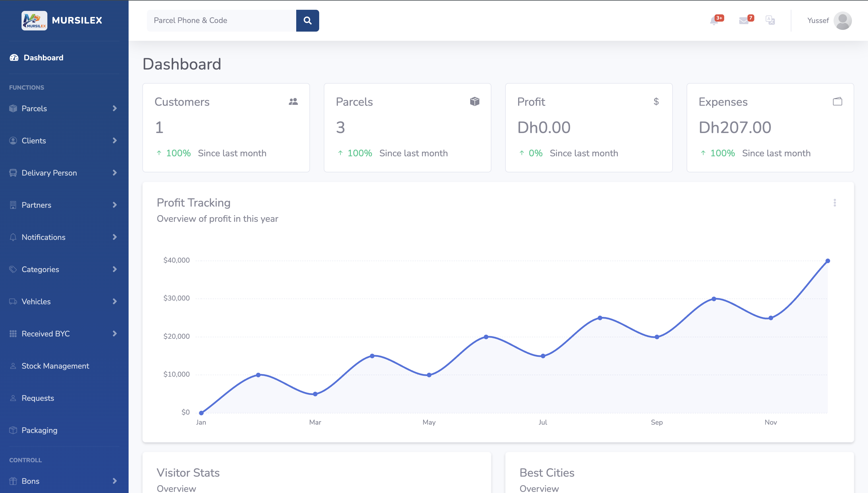Screen dimensions: 868x493
Task: Click the 0% profit change indicator
Action: [531, 153]
